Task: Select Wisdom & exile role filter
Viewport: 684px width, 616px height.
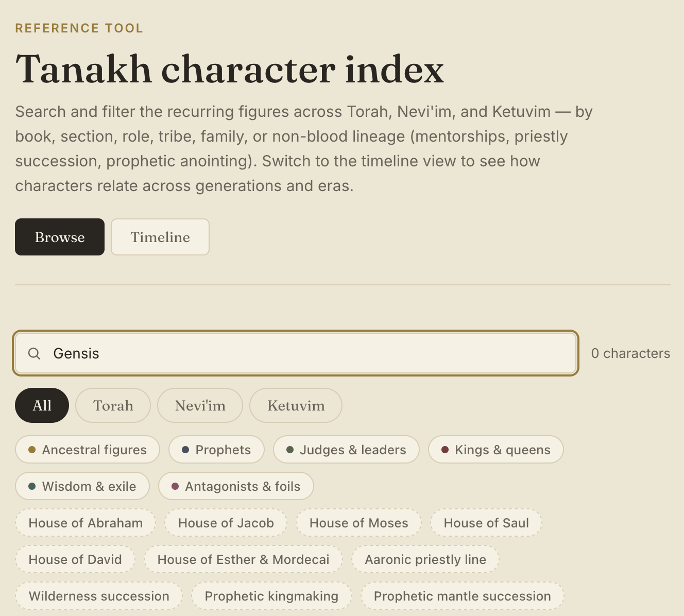Action: (x=82, y=486)
